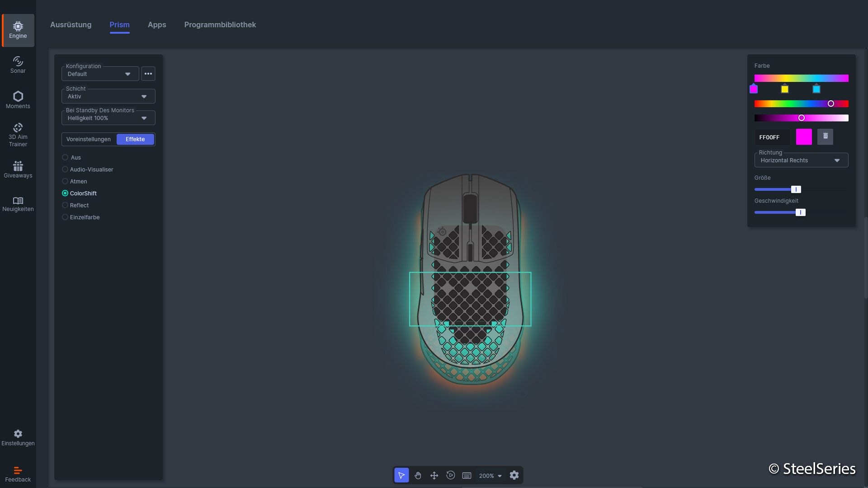
Task: Select the hand pan tool
Action: (418, 475)
